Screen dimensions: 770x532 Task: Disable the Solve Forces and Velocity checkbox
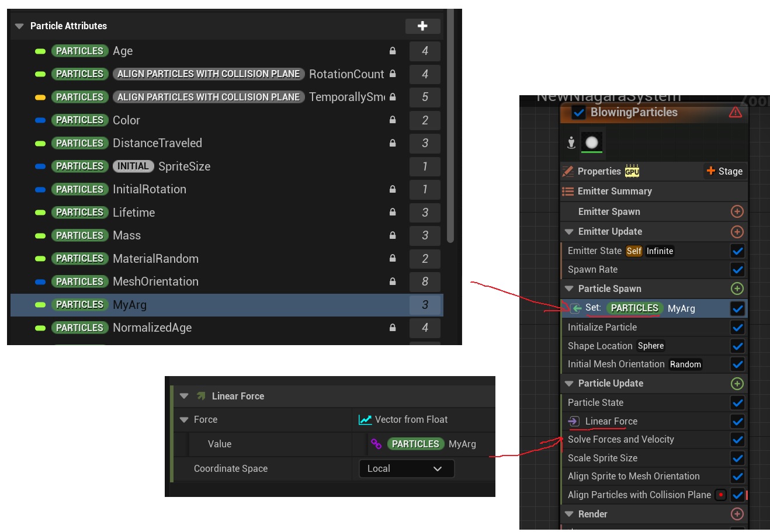738,440
